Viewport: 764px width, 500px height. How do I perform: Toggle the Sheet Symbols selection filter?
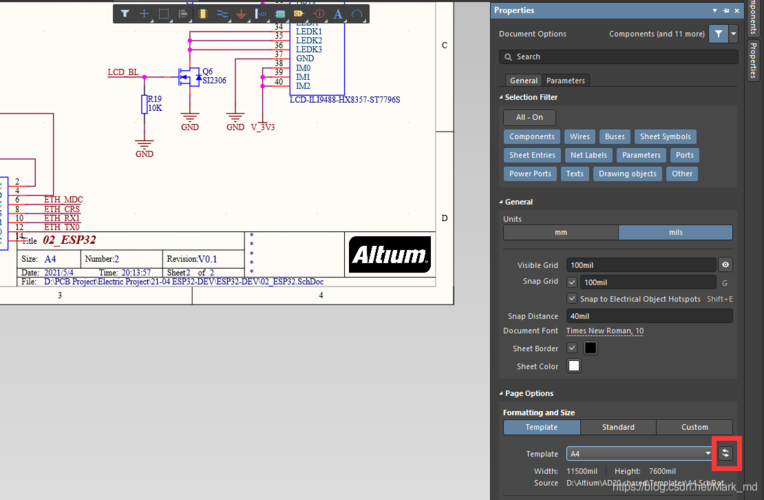pyautogui.click(x=665, y=136)
